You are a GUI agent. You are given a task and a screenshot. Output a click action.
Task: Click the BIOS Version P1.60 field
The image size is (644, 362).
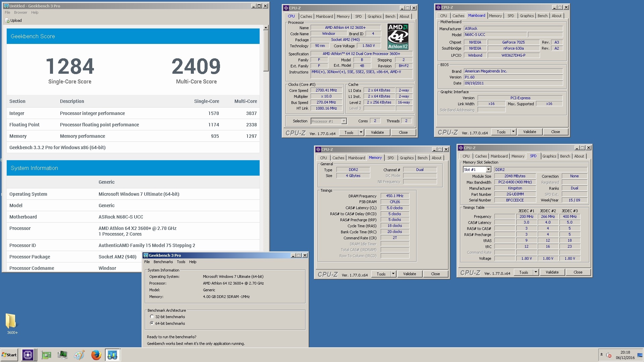(513, 77)
